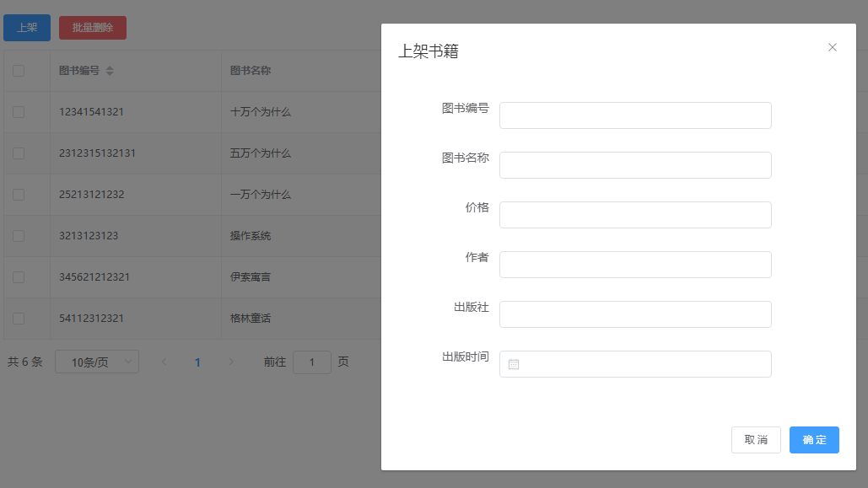Click the blue 上架 button
This screenshot has height=488, width=868.
(27, 28)
